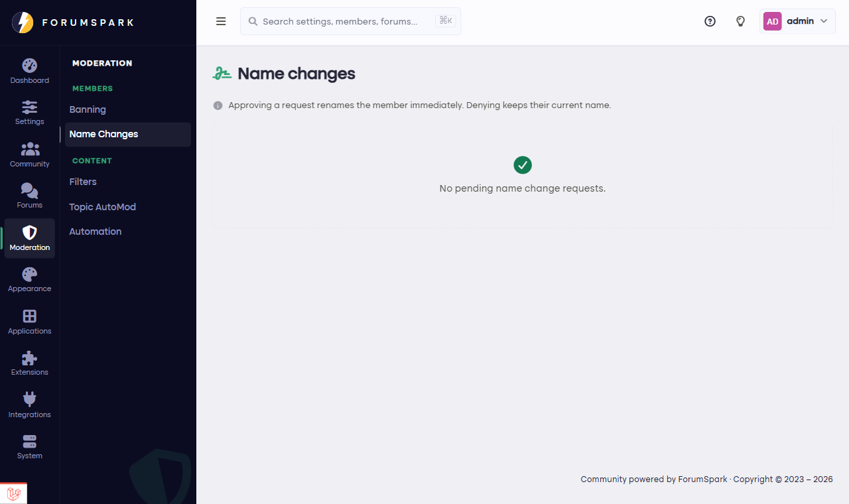The image size is (849, 504).
Task: Open the Forums chat bubbles icon
Action: click(29, 191)
